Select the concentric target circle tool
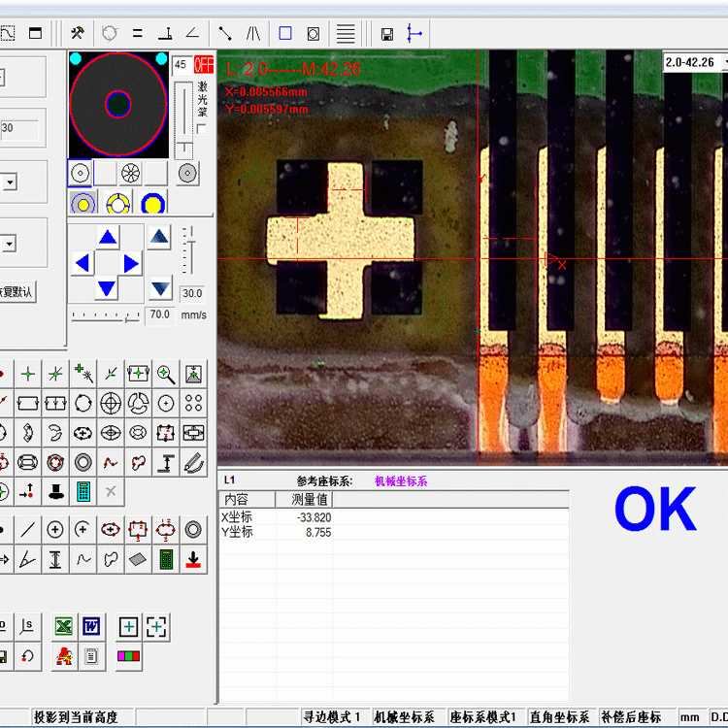 tap(111, 402)
